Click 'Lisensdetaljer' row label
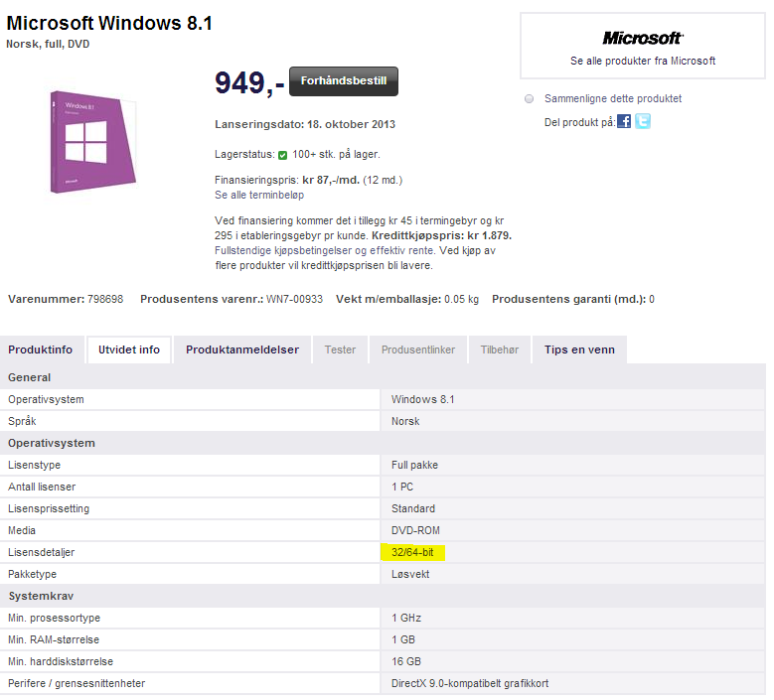The image size is (774, 700). [x=42, y=552]
